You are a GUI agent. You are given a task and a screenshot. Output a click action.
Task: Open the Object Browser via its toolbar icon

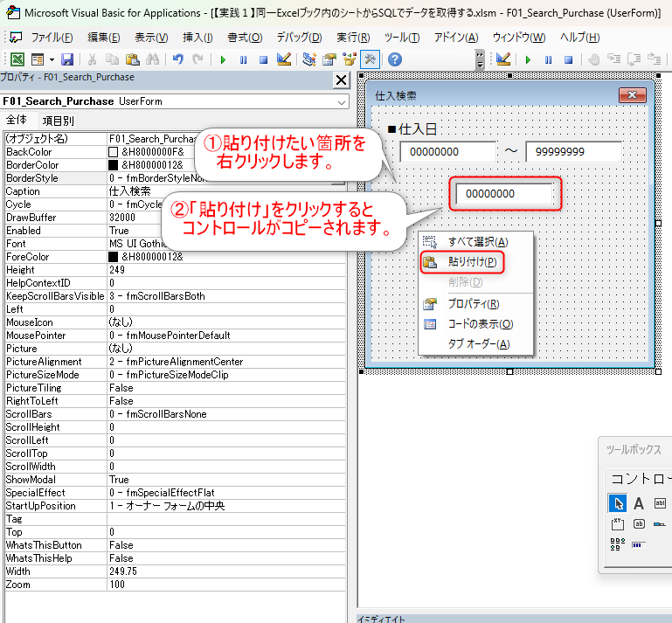click(350, 59)
